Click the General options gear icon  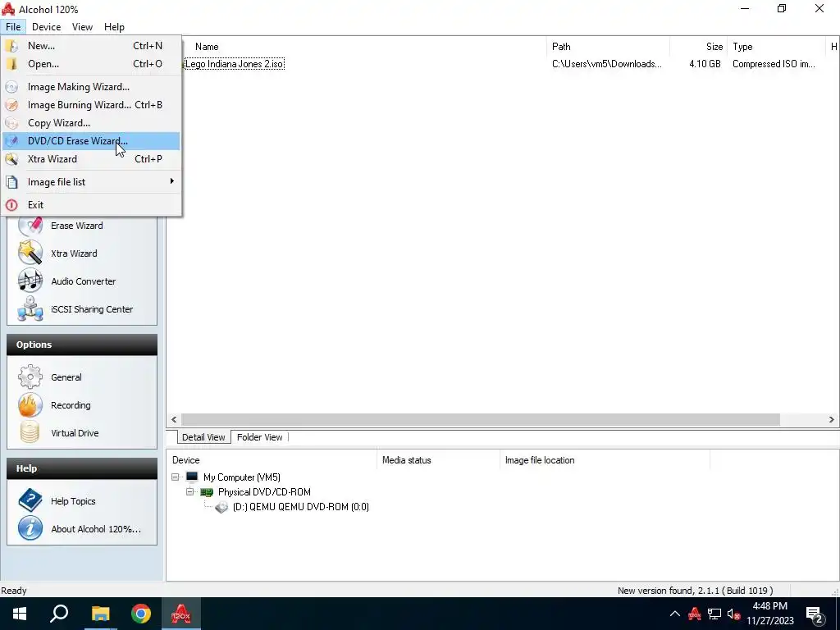coord(30,377)
